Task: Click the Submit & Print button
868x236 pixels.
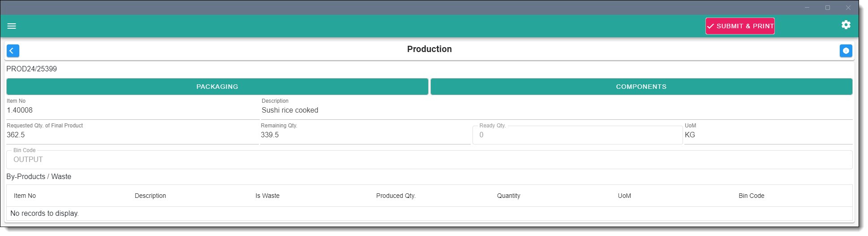Action: coord(740,26)
